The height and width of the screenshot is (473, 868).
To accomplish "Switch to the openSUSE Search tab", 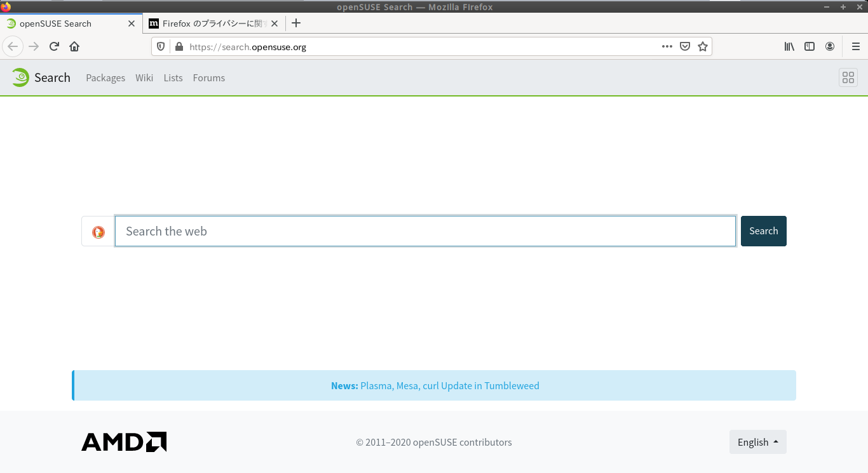I will point(71,23).
